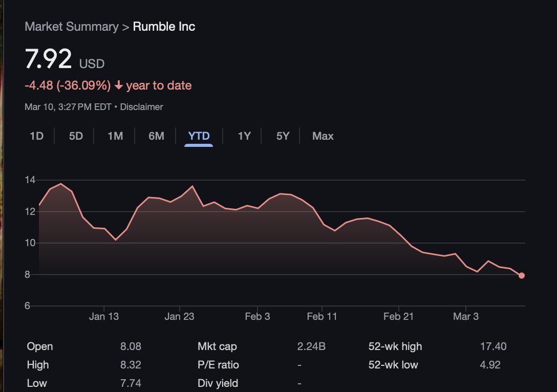Click the 52-wk low label
557x392 pixels.
coord(393,365)
